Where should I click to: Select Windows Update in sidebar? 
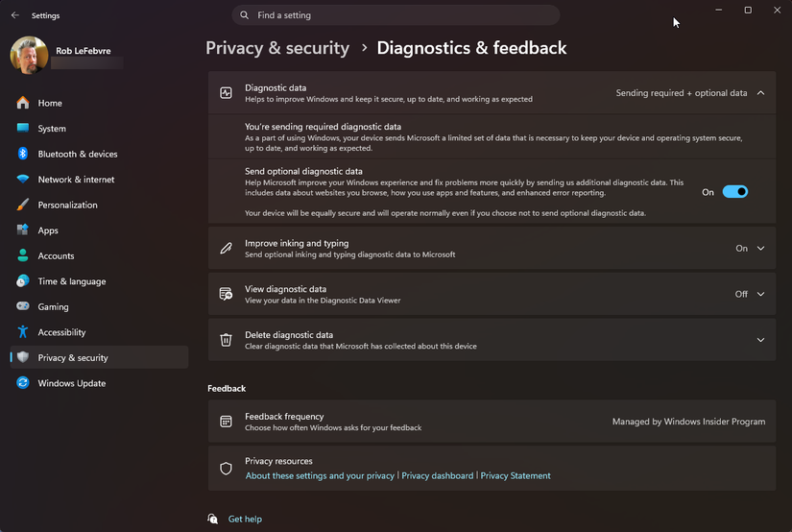(x=100, y=383)
